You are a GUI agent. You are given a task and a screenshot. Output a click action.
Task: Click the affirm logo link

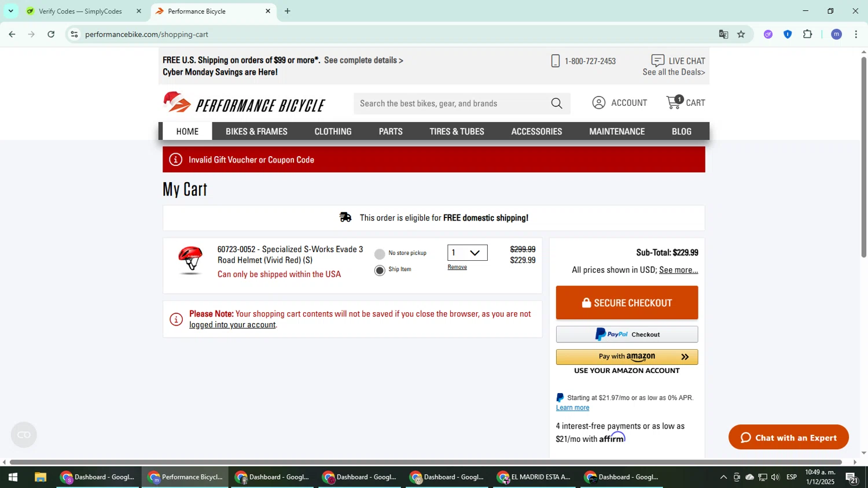tap(612, 438)
